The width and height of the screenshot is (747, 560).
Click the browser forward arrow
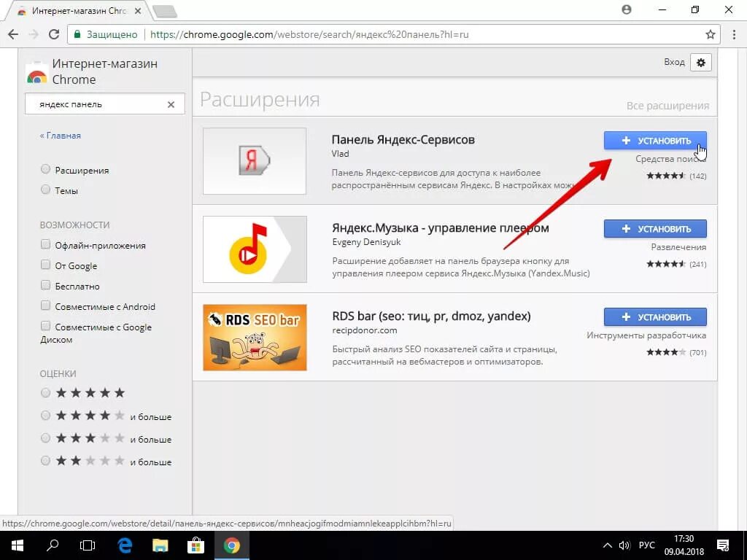click(x=34, y=34)
